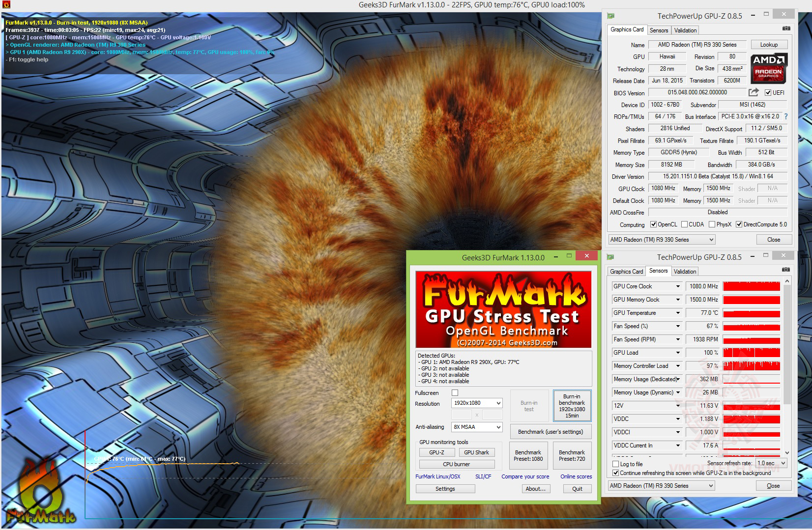Image resolution: width=812 pixels, height=530 pixels.
Task: Uncheck Continue refreshing this screen in background
Action: pos(615,473)
